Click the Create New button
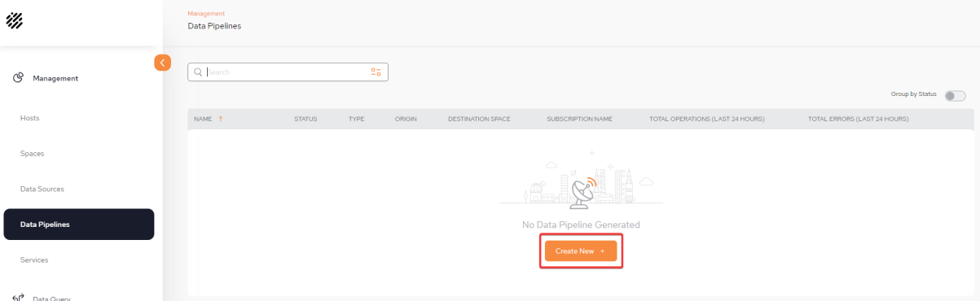The height and width of the screenshot is (301, 980). tap(581, 251)
